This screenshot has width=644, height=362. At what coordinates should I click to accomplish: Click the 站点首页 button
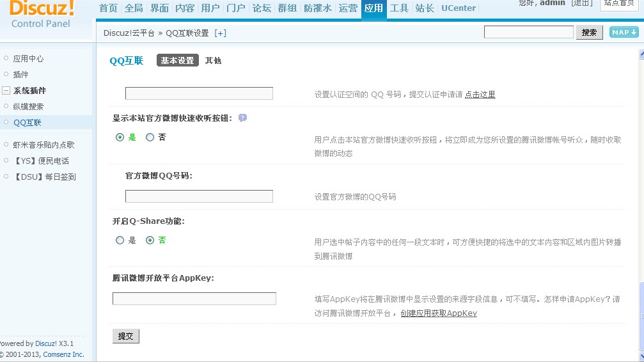tap(619, 4)
